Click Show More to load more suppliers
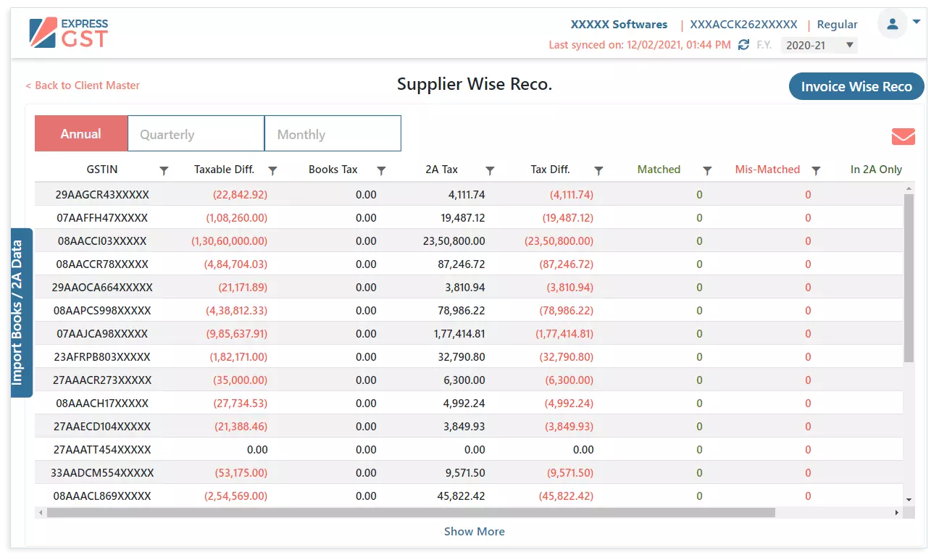The image size is (939, 560). 475,531
